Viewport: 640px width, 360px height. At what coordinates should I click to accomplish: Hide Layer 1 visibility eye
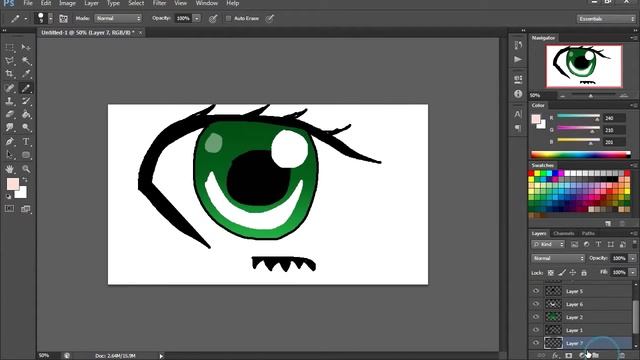pyautogui.click(x=536, y=330)
